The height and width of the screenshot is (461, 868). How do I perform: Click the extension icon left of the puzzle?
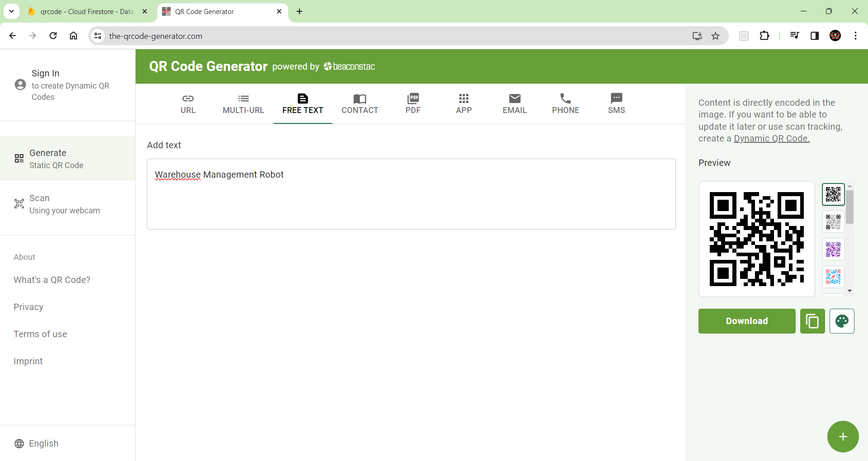click(744, 36)
